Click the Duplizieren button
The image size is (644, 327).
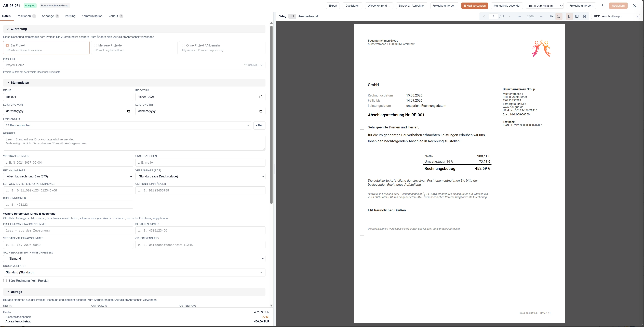click(x=352, y=6)
